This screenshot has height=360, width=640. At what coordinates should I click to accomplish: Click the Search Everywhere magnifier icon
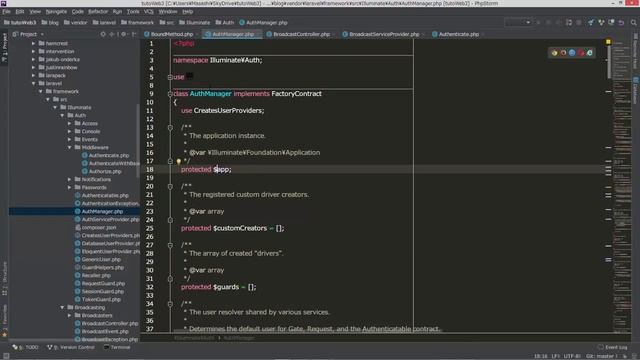(633, 22)
